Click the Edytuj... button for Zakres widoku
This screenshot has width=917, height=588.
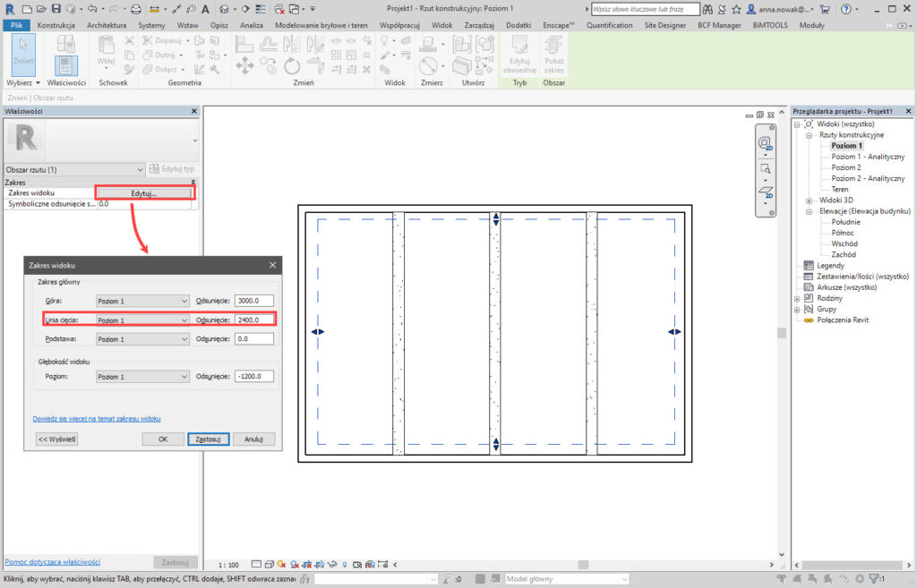[x=143, y=193]
